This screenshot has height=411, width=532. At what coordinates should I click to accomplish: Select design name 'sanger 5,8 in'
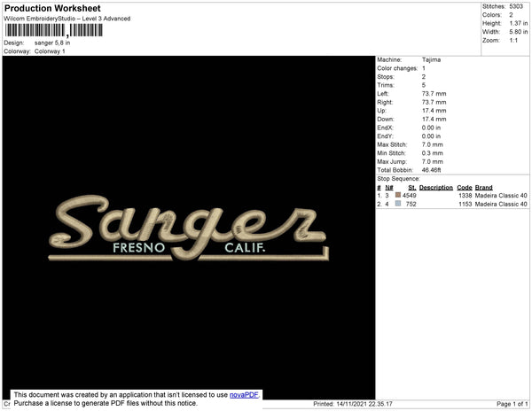[52, 43]
